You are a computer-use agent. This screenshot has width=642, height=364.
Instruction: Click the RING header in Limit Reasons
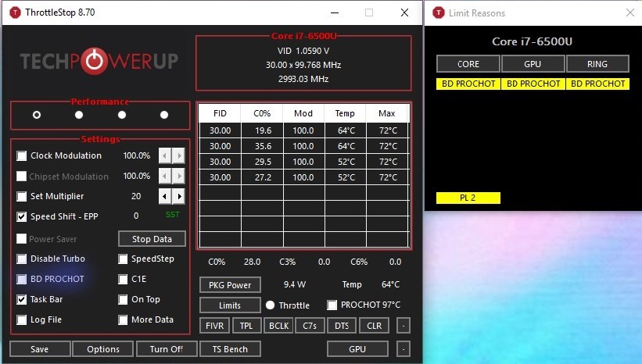[597, 64]
